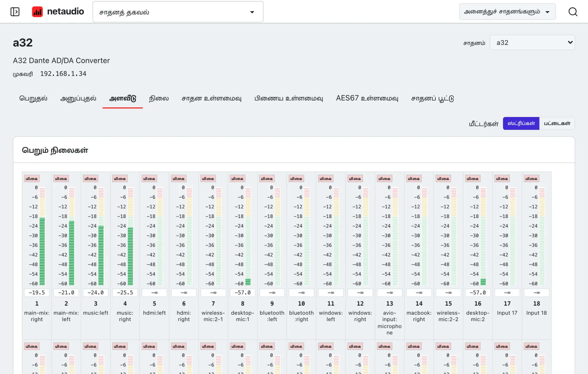Open the சாதனப் பூட்டு tab
Screen dimensions: 588x374
pos(432,98)
